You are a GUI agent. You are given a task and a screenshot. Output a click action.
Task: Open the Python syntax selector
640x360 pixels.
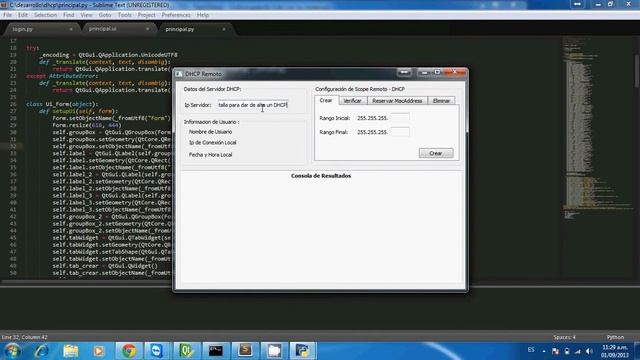pos(615,337)
